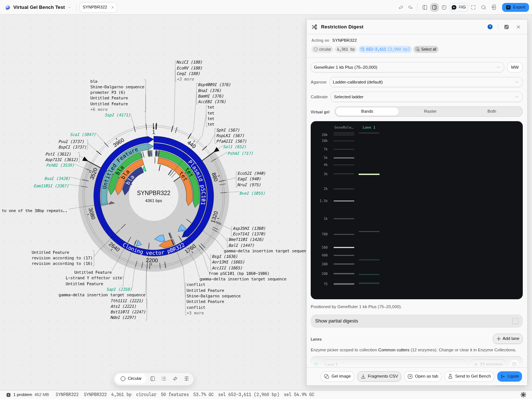Click the import arrow-into-box icon
Viewport: 532px width, 399px height.
pos(494,7)
